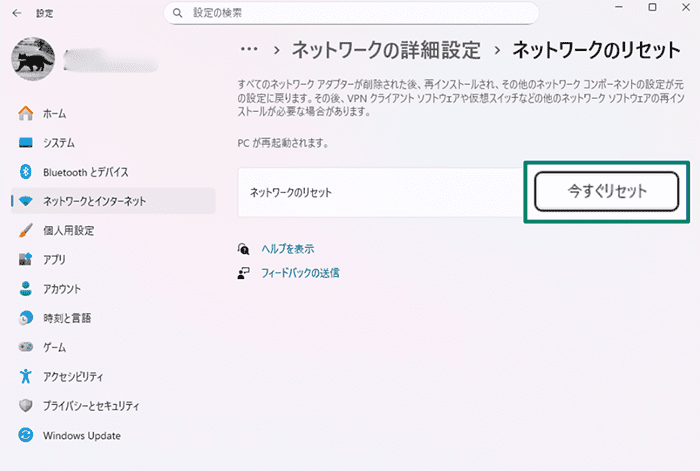Click the Bluetooth icon in sidebar
The height and width of the screenshot is (471, 700).
click(26, 172)
